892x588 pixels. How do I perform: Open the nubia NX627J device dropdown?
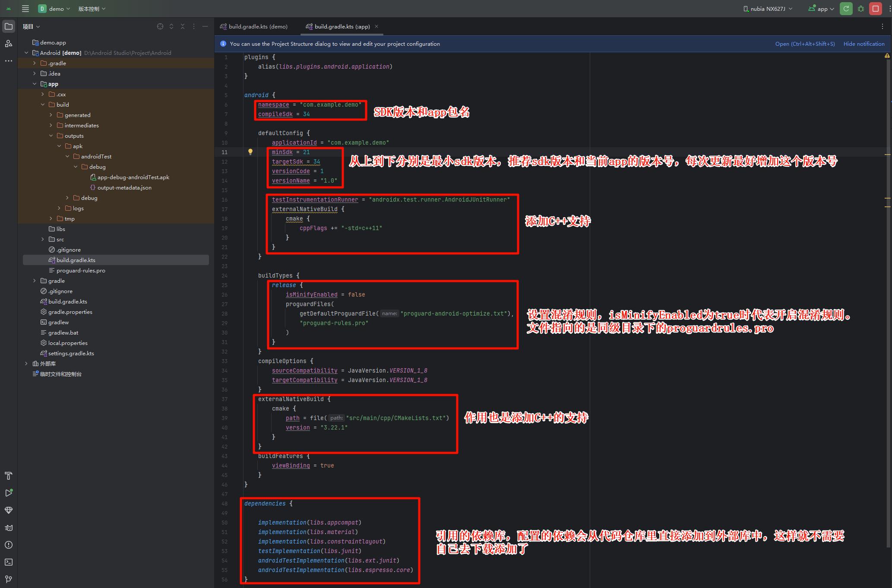768,9
